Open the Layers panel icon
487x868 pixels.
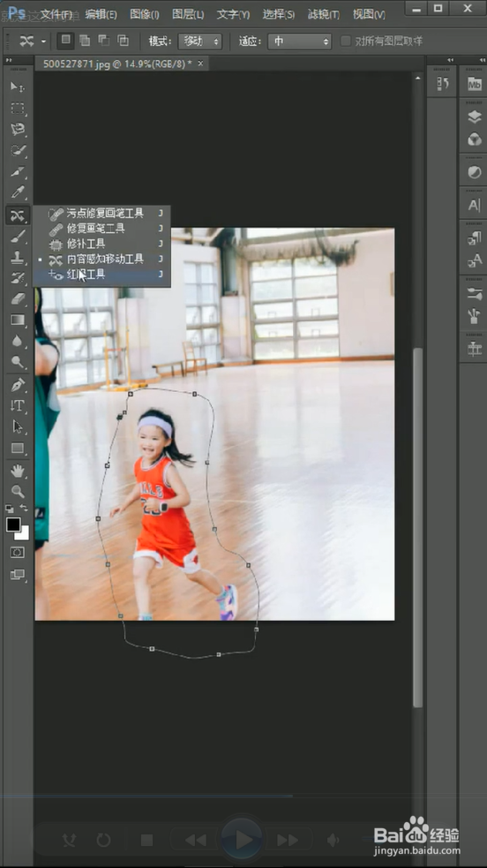(x=475, y=117)
